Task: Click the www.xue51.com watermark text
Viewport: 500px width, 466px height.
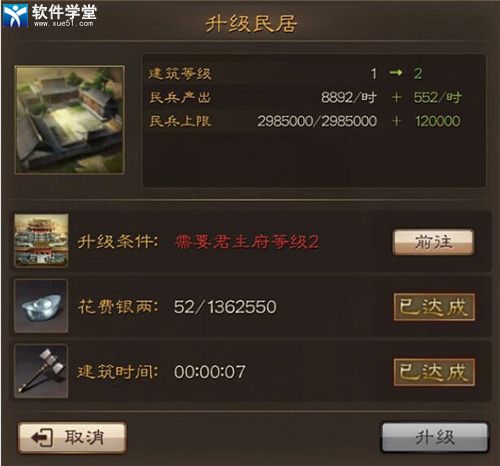Action: coord(63,23)
